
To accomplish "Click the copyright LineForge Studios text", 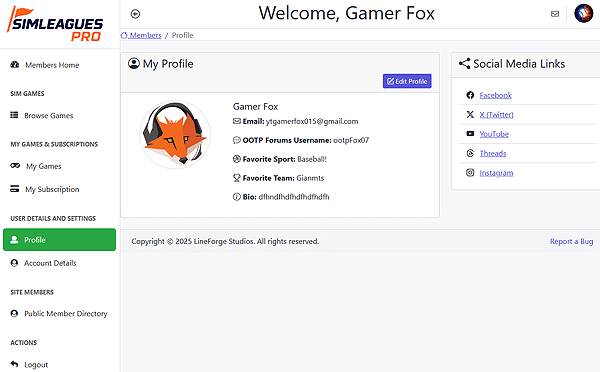I will 225,241.
